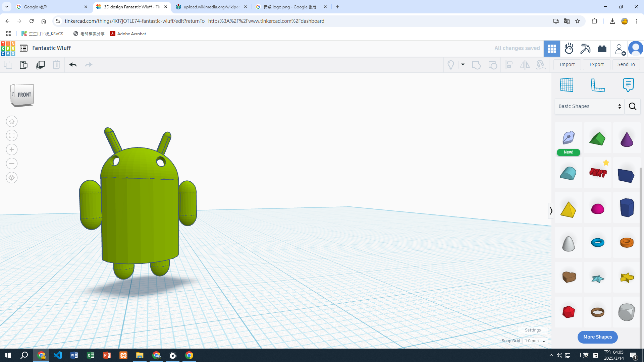The image size is (644, 362).
Task: Select the Workplane tool icon
Action: (x=567, y=85)
